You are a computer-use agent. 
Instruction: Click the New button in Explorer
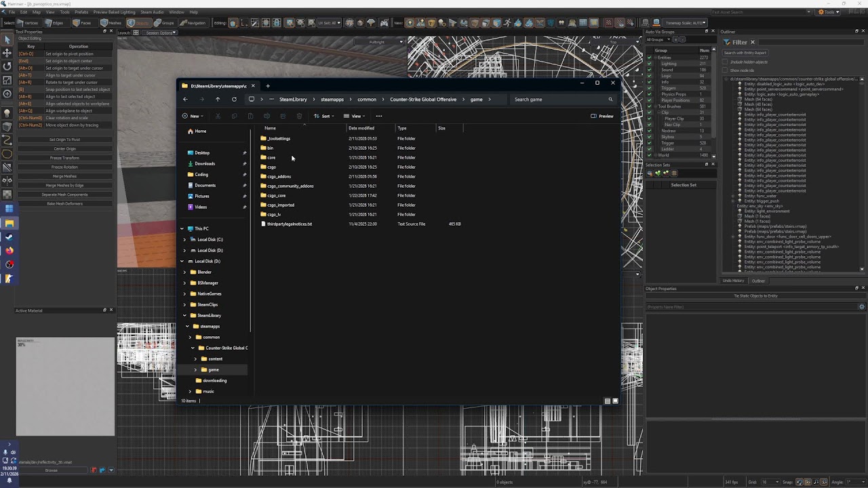point(193,116)
